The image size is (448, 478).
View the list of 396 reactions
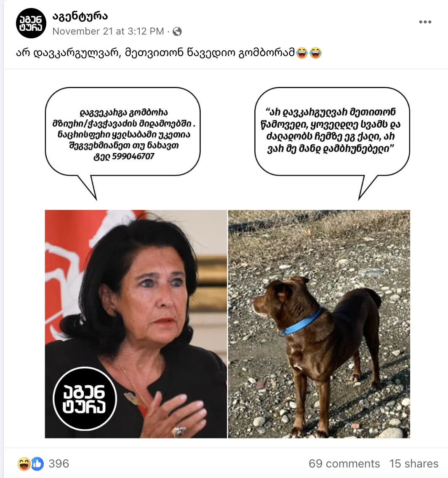pos(59,464)
